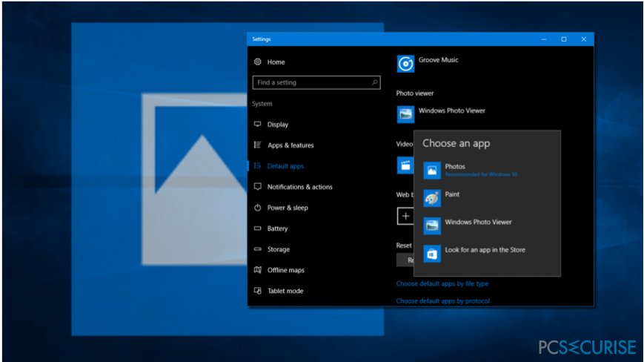644x362 pixels.
Task: Choose the Paint palette icon in popup
Action: pyautogui.click(x=432, y=198)
